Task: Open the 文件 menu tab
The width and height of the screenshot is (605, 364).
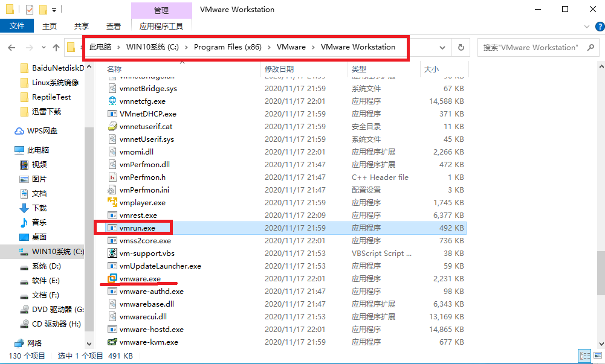Action: 17,26
